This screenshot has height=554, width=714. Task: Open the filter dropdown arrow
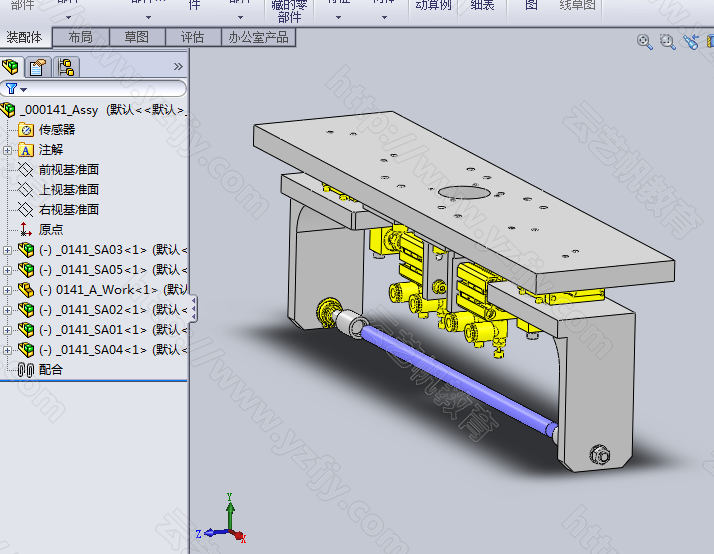pos(24,90)
